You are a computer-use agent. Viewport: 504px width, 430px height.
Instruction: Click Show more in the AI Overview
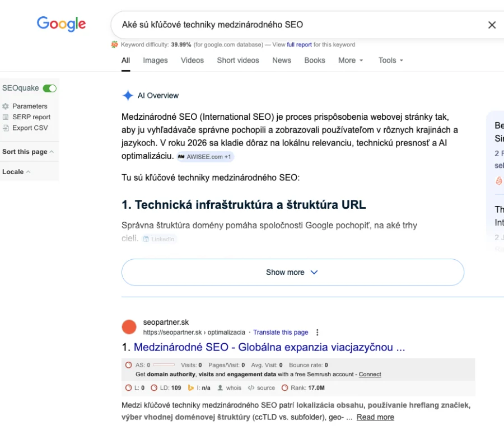pyautogui.click(x=292, y=273)
